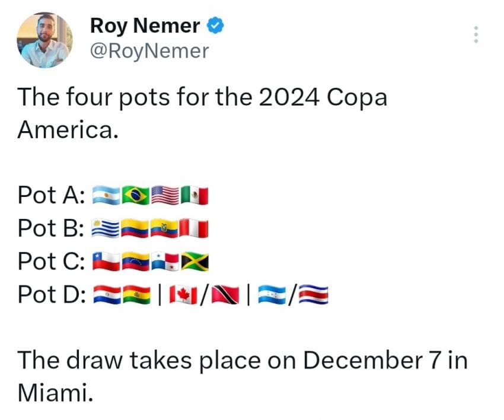This screenshot has width=504, height=420.
Task: Click the Panama flag in Pot C
Action: (165, 260)
